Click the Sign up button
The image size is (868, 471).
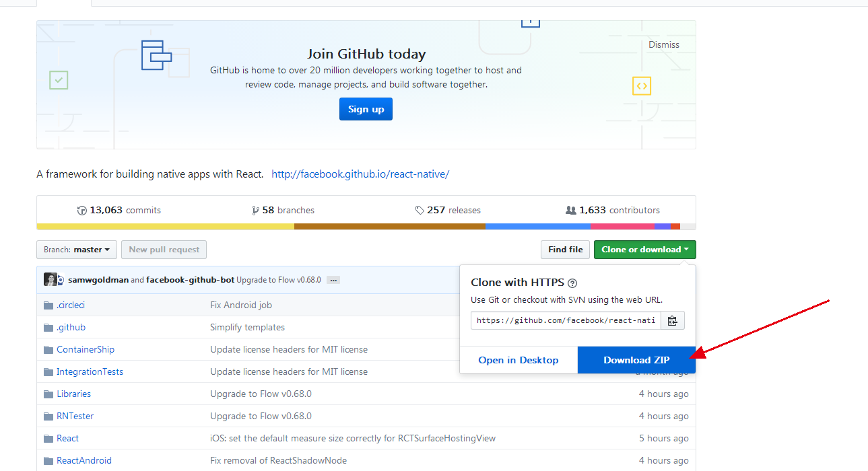366,109
